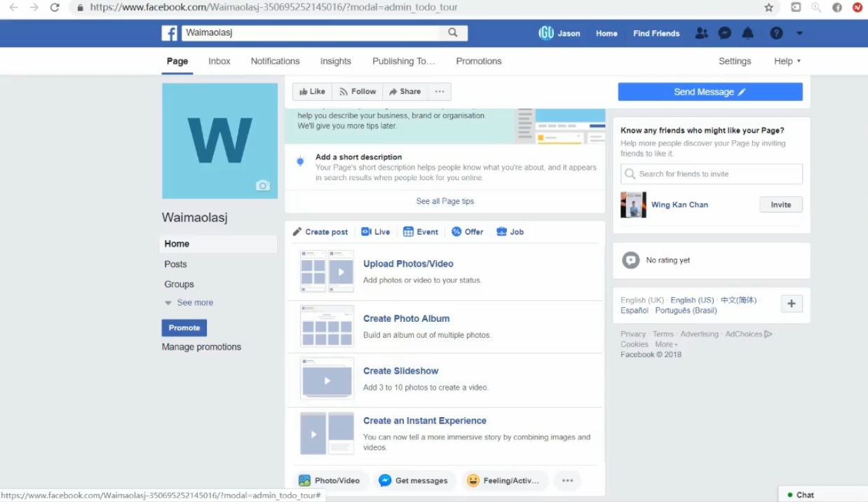Open the More dropdown in footer
868x502 pixels.
click(666, 344)
